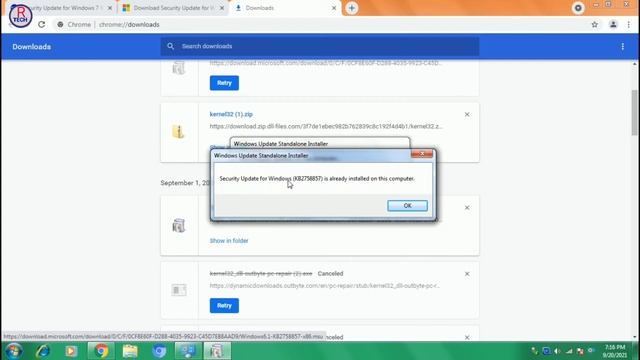Click the Chrome extension icon in title bar
The width and height of the screenshot is (640, 360).
tap(578, 8)
